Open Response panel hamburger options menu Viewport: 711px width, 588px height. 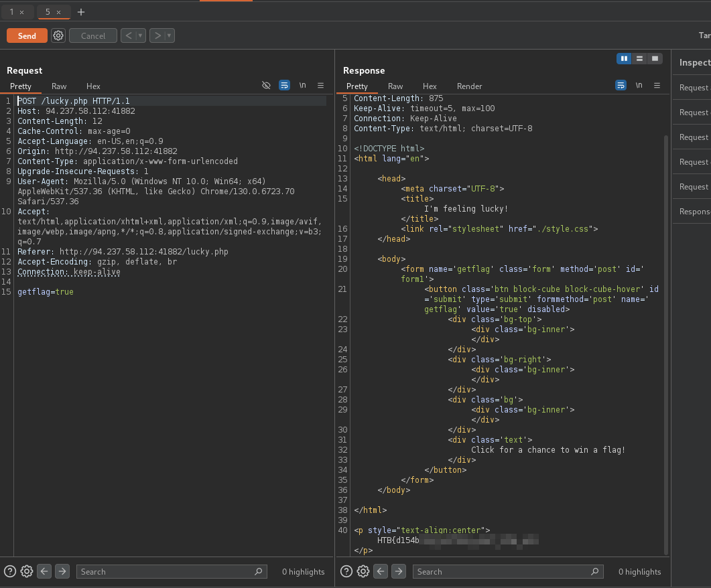(657, 85)
